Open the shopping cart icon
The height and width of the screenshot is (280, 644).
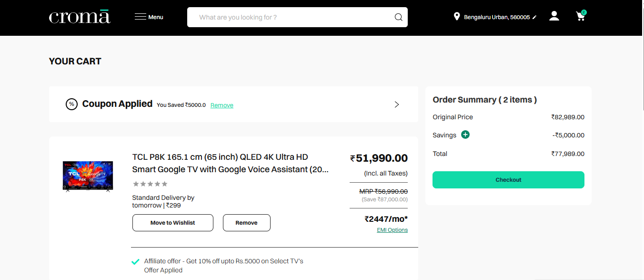(580, 17)
